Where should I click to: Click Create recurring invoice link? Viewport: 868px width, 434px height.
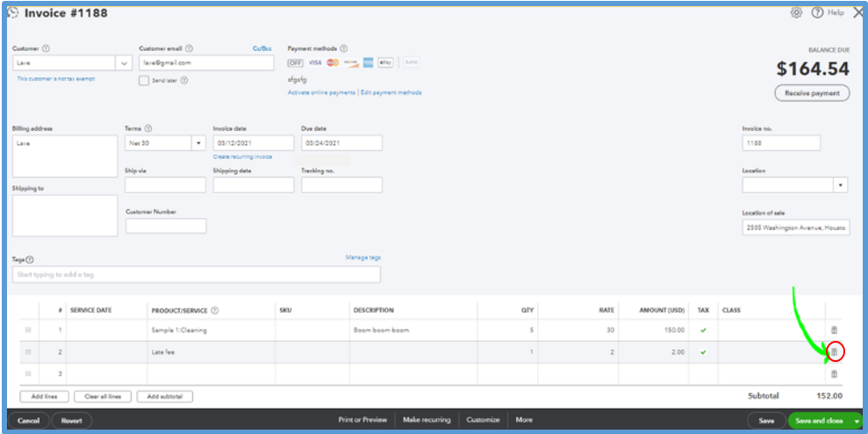[242, 157]
